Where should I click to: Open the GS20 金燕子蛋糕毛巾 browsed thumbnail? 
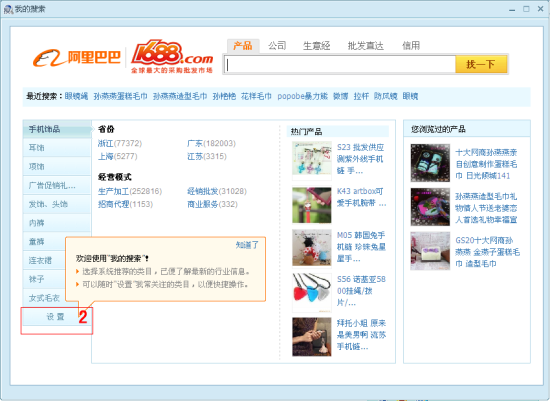(430, 251)
